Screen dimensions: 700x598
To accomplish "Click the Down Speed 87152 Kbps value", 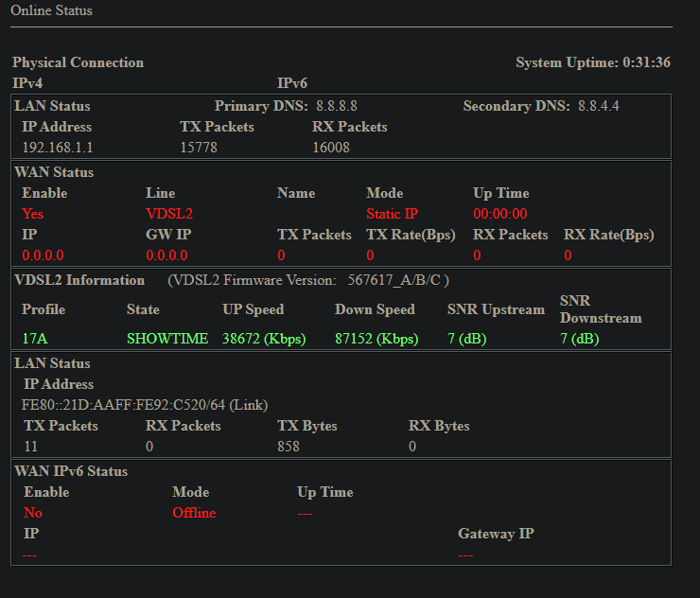I will point(376,339).
